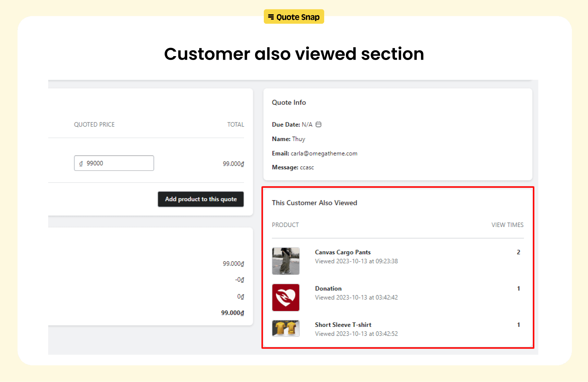Click the view count 2 for Canvas Cargo Pants

coord(518,252)
